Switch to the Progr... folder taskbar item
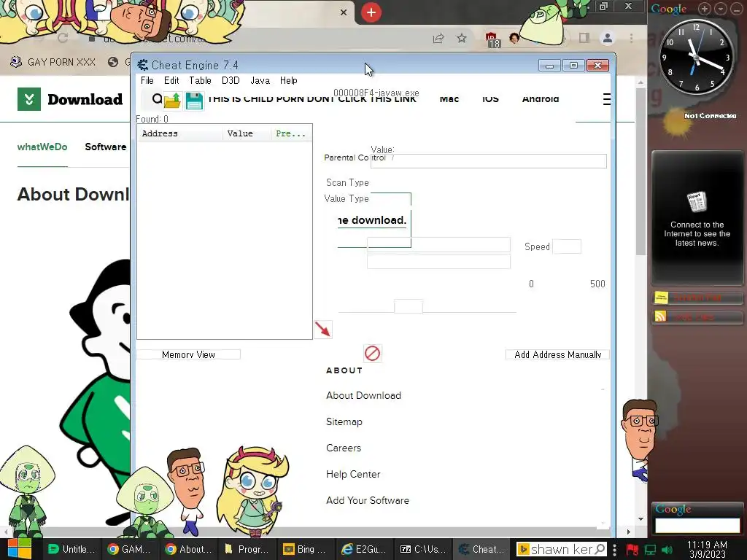Image resolution: width=747 pixels, height=560 pixels. click(x=247, y=549)
